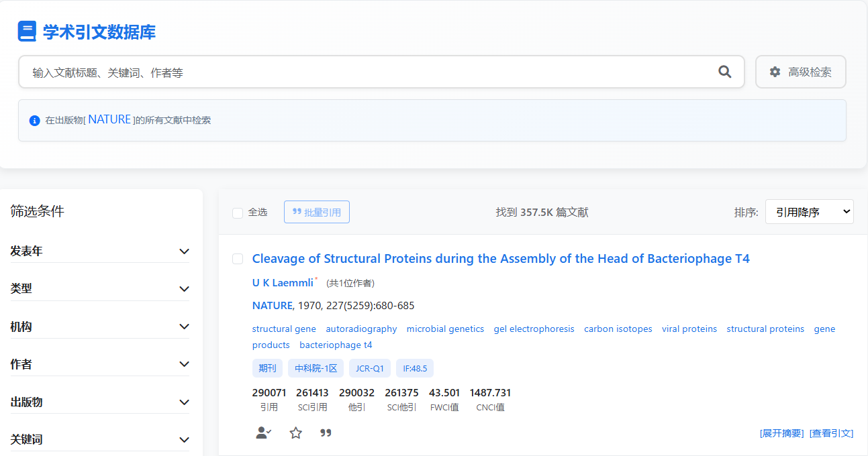Viewport: 868px width, 456px height.
Task: Star the Laemmli article as favorite
Action: (295, 433)
